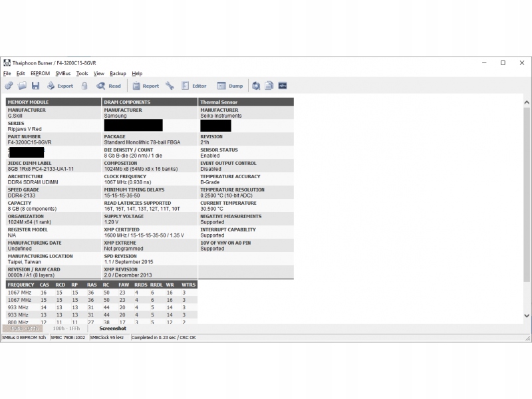The image size is (532, 399).
Task: Click the Read toolbar button
Action: point(108,86)
